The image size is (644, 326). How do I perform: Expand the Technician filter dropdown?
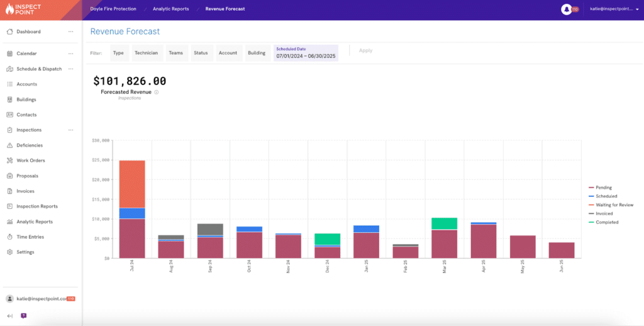(146, 53)
